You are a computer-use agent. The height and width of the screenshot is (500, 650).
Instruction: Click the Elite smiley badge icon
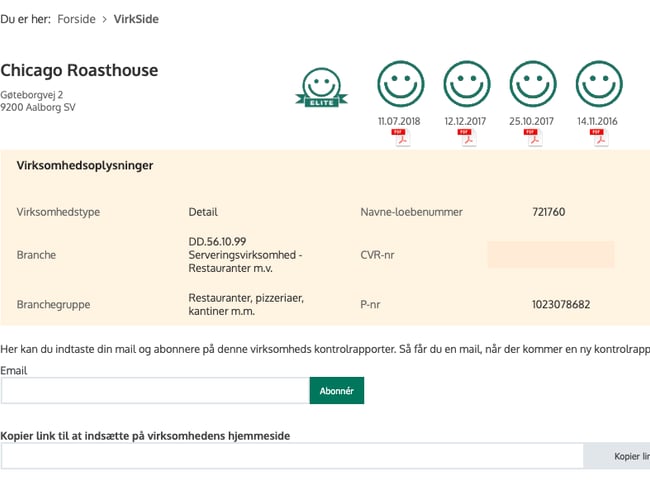(x=322, y=88)
